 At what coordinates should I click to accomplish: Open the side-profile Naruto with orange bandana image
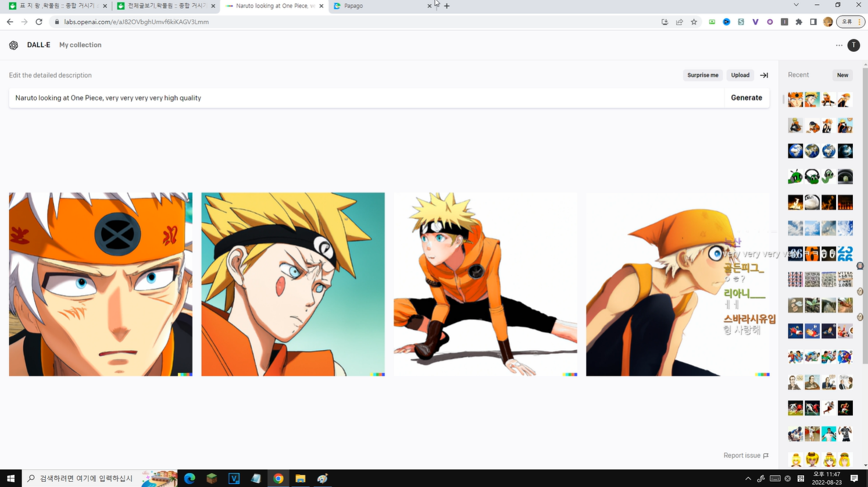pyautogui.click(x=678, y=284)
